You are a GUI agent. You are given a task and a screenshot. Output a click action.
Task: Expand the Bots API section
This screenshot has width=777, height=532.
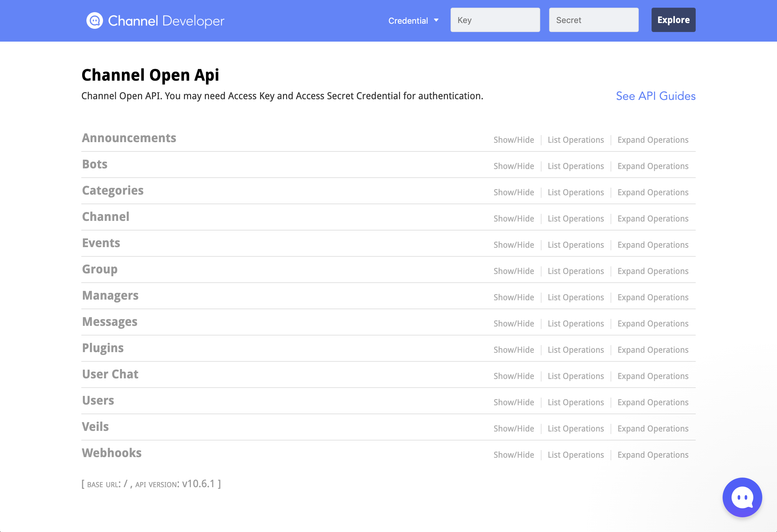(x=95, y=164)
